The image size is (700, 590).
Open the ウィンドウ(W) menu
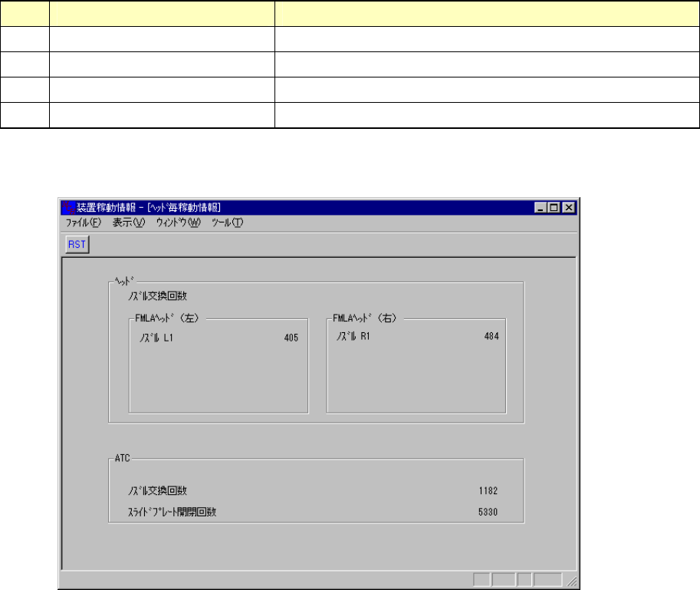(178, 222)
